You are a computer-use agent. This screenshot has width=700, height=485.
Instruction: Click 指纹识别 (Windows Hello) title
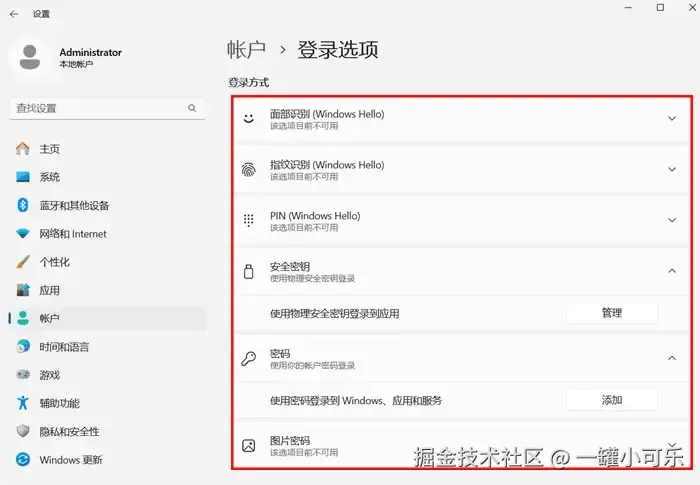[327, 165]
